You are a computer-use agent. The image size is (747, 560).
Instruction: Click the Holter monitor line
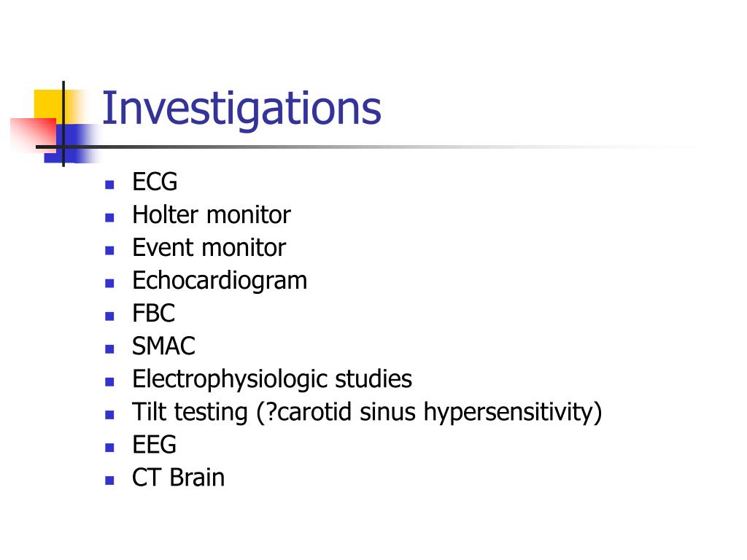click(x=212, y=215)
